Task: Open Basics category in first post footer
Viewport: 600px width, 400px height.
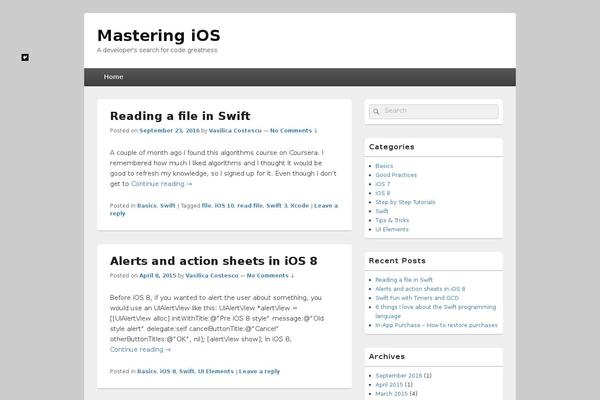Action: coord(147,206)
